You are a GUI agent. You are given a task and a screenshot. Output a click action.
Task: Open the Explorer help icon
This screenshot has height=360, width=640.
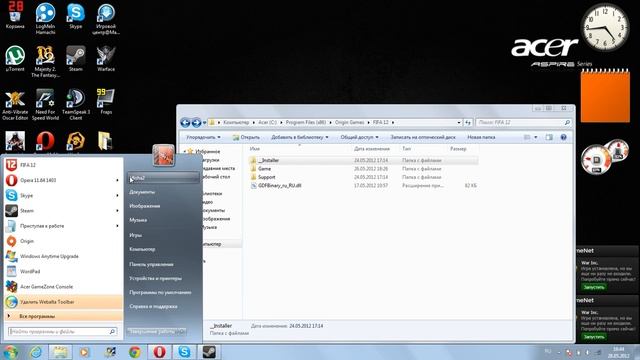click(x=564, y=137)
